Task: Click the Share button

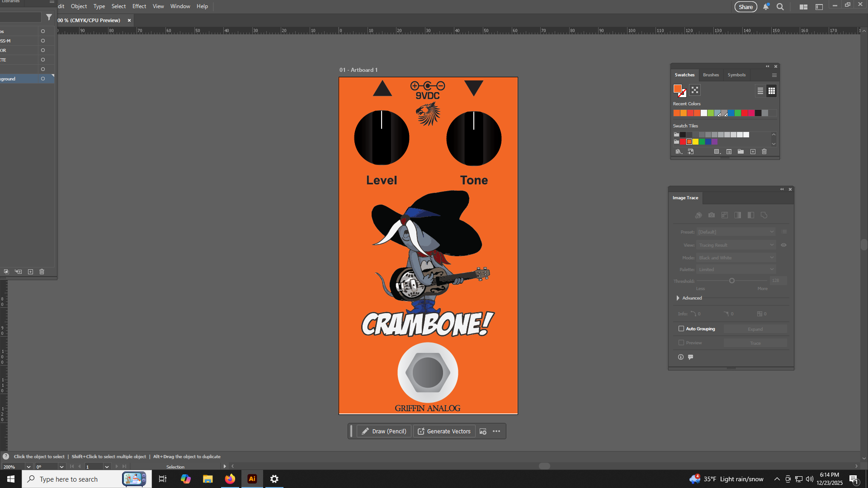Action: point(745,7)
